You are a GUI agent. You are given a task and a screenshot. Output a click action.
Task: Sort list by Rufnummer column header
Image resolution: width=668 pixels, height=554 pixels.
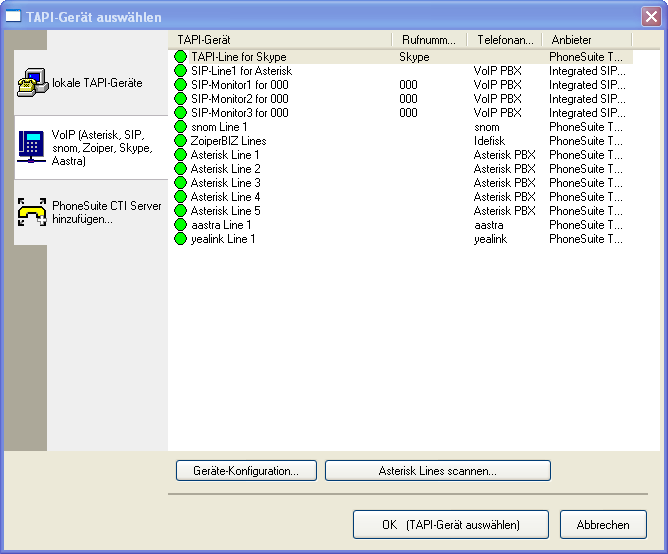(428, 39)
